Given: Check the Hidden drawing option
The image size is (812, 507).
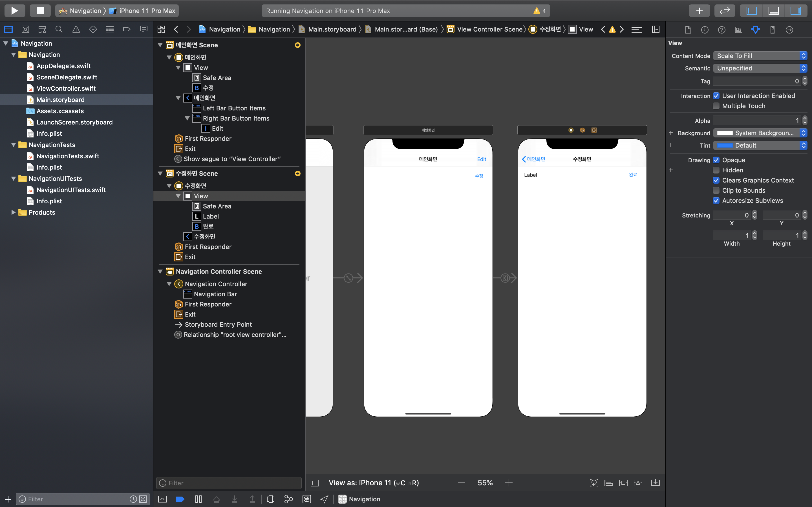Looking at the screenshot, I should tap(716, 170).
